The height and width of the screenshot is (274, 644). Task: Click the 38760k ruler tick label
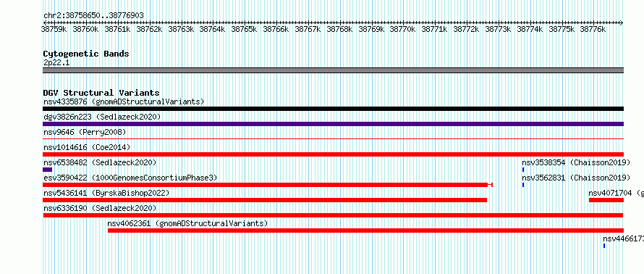pos(85,29)
